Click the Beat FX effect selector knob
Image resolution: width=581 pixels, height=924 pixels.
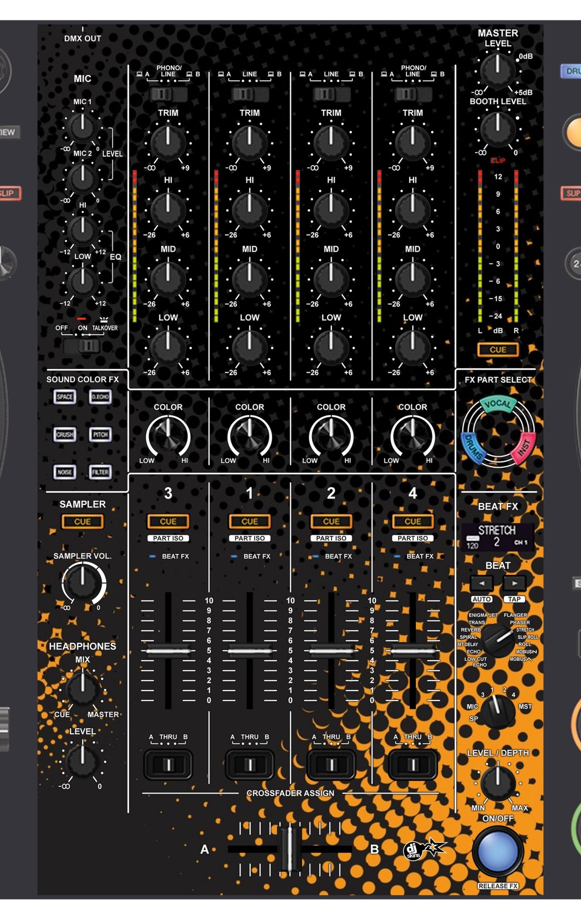(x=497, y=641)
